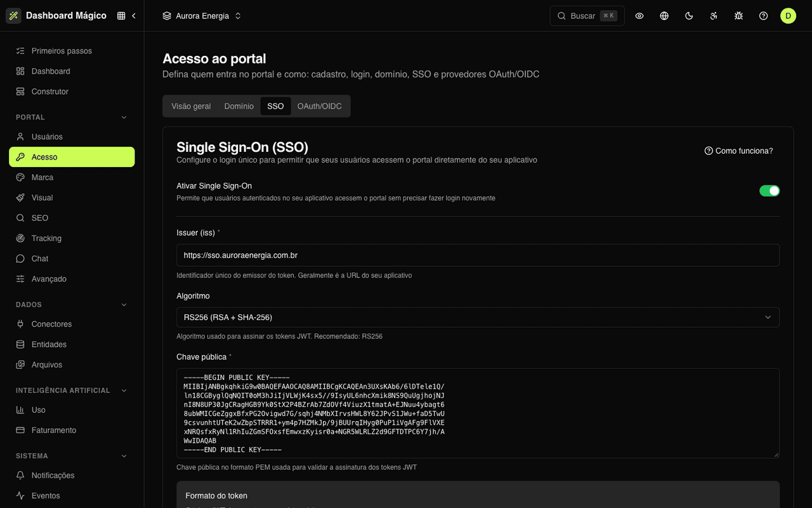Open Chat settings in sidebar
The height and width of the screenshot is (508, 812).
click(72, 258)
